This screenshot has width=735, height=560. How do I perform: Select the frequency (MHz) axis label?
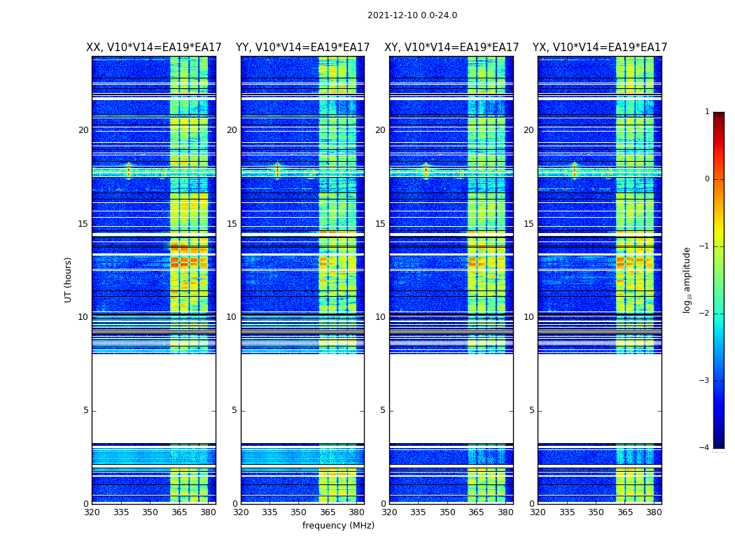tap(338, 525)
